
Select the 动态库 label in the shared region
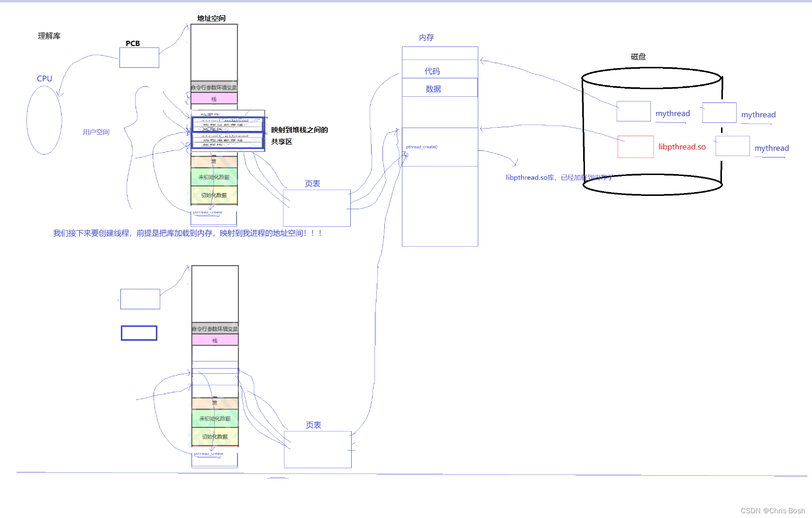pos(210,114)
